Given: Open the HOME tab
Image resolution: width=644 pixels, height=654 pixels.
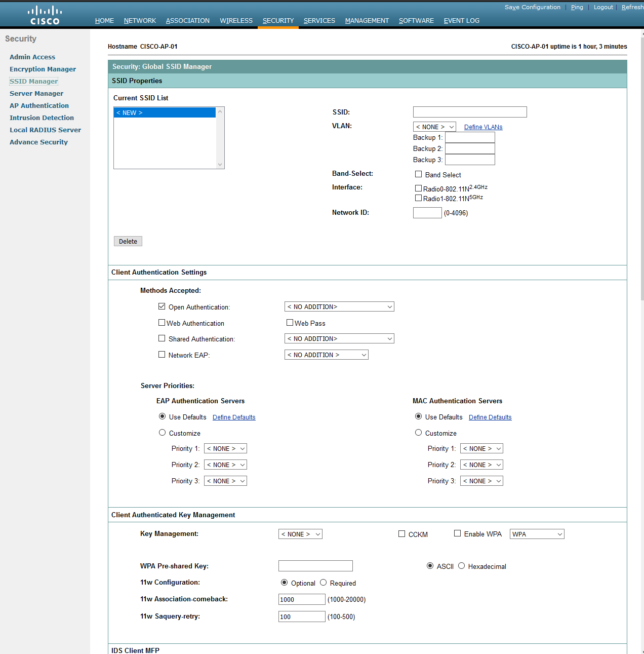Looking at the screenshot, I should tap(104, 21).
